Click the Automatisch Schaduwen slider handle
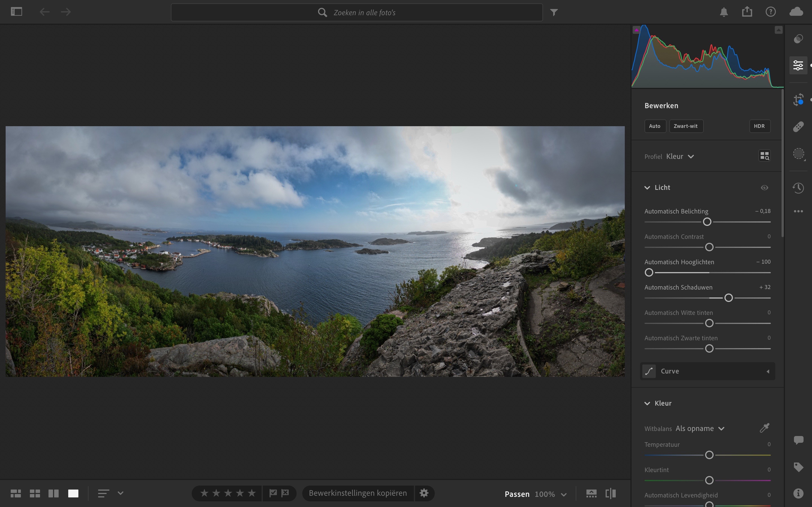This screenshot has height=507, width=812. [x=729, y=298]
